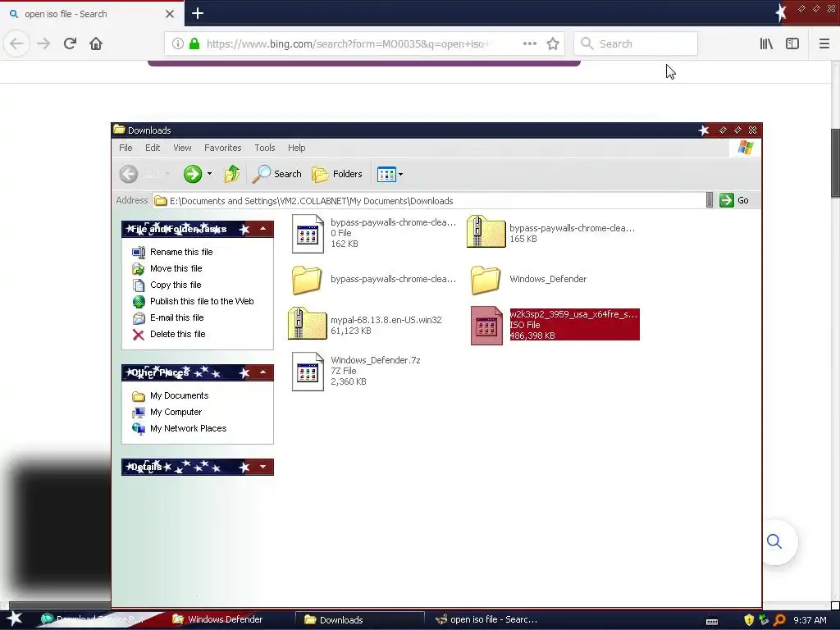Open the browser Library icon
The image size is (840, 630).
tap(766, 43)
